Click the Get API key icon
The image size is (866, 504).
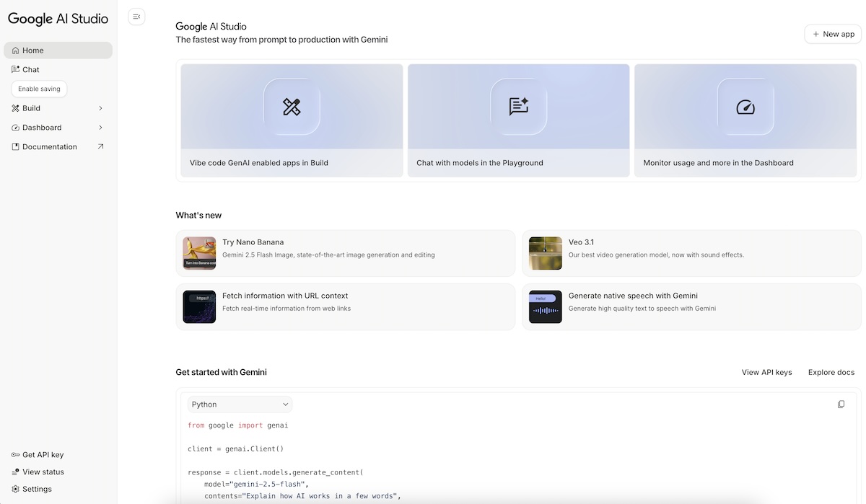[x=15, y=454]
